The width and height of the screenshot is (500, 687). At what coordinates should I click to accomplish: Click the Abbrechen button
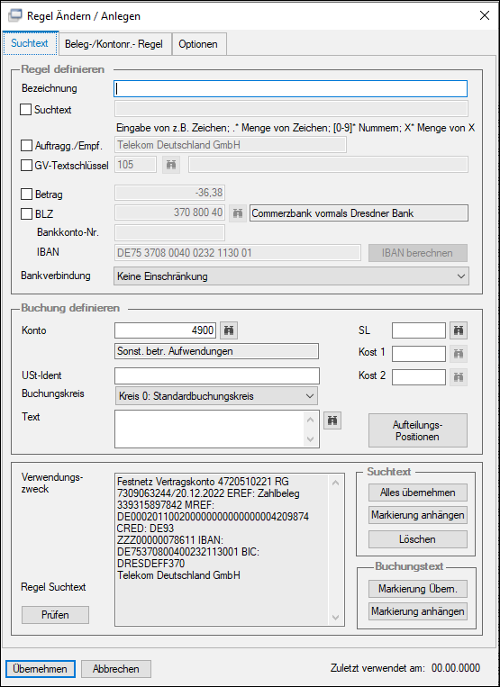coord(116,669)
